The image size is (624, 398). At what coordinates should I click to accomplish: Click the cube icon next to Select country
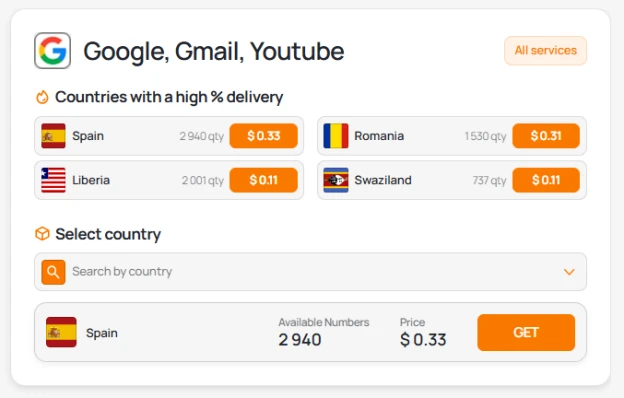point(42,234)
